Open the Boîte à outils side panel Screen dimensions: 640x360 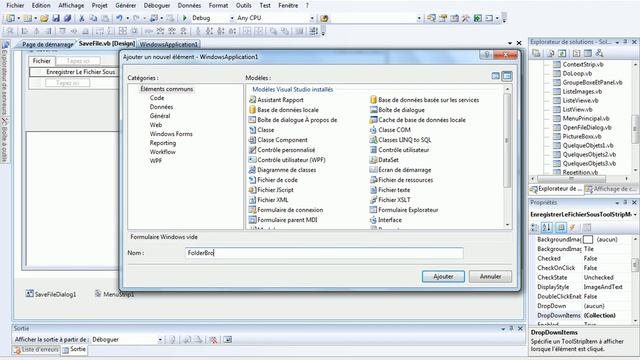tap(4, 140)
